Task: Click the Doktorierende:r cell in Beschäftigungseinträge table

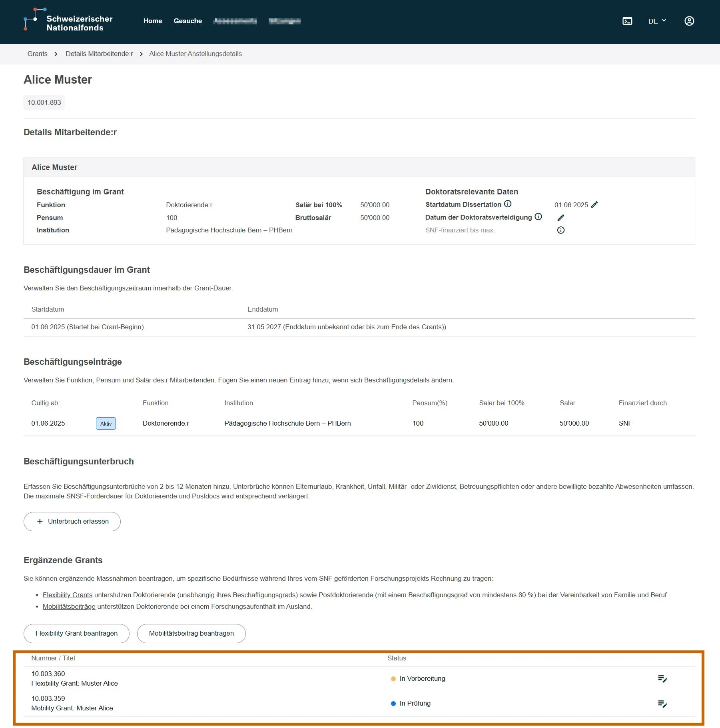Action: (166, 424)
